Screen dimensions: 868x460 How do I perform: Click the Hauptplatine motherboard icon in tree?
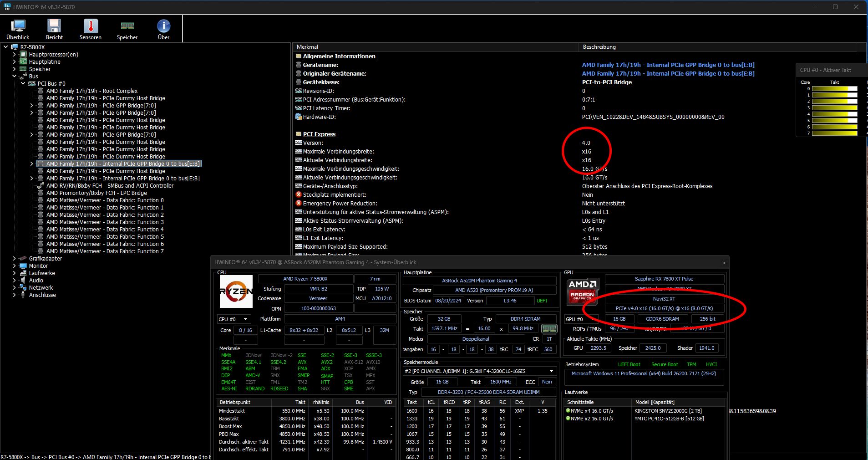[23, 61]
